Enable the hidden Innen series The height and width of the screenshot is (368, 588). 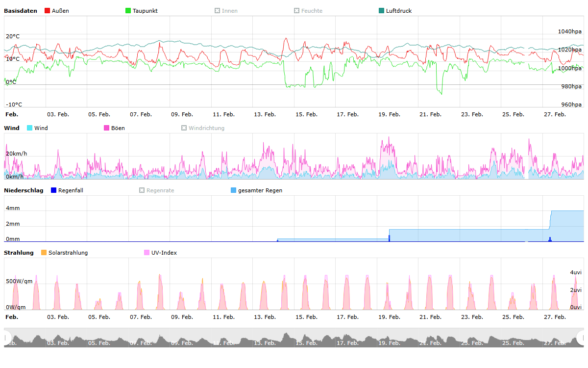point(218,11)
